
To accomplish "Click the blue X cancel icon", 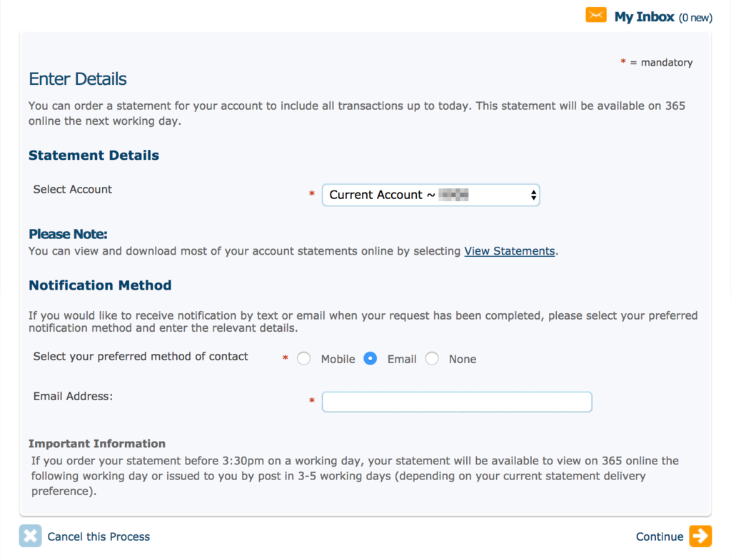I will 30,536.
